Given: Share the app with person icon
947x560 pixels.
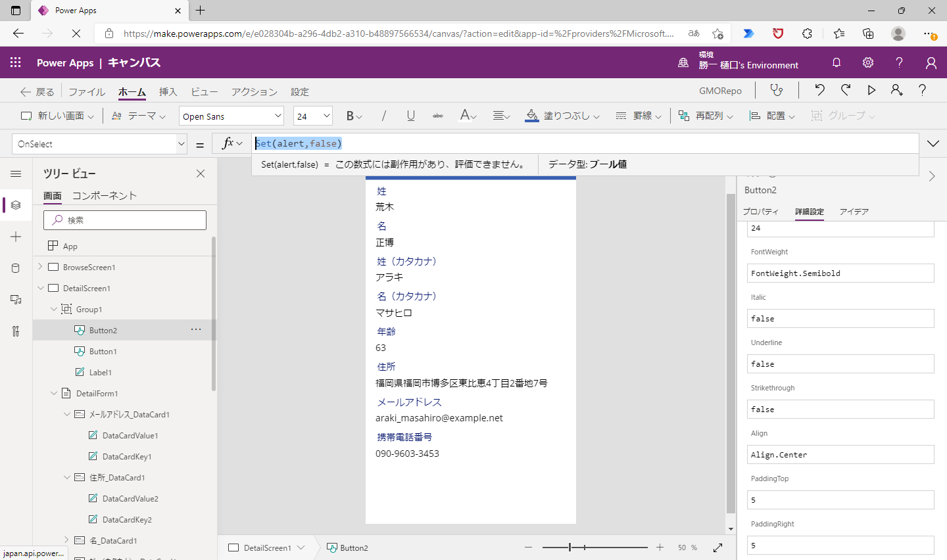Looking at the screenshot, I should point(897,91).
